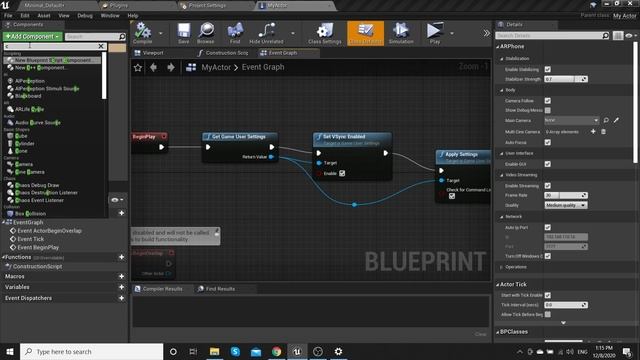
Task: Open File Explorer from taskbar
Action: pos(214,351)
